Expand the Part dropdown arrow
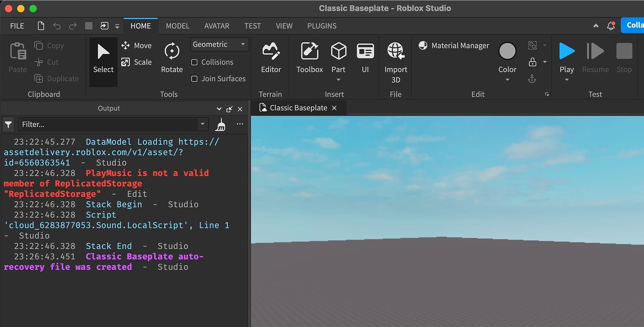Image resolution: width=644 pixels, height=327 pixels. (x=338, y=80)
